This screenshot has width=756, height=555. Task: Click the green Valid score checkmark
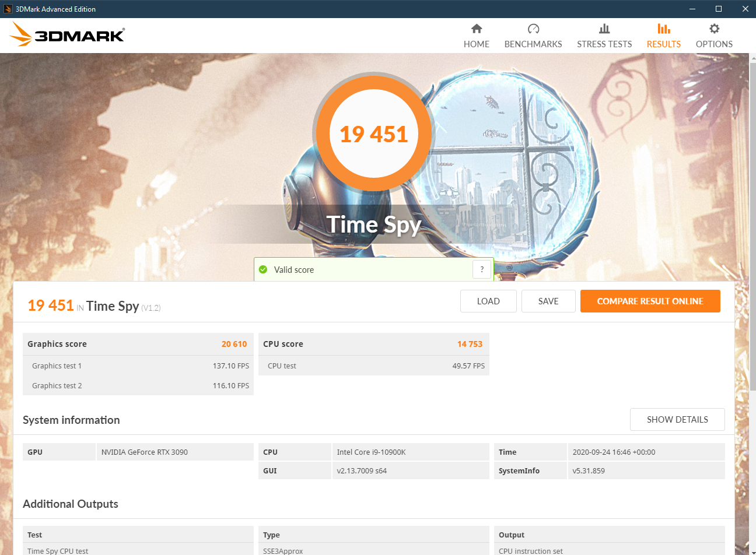coord(263,269)
